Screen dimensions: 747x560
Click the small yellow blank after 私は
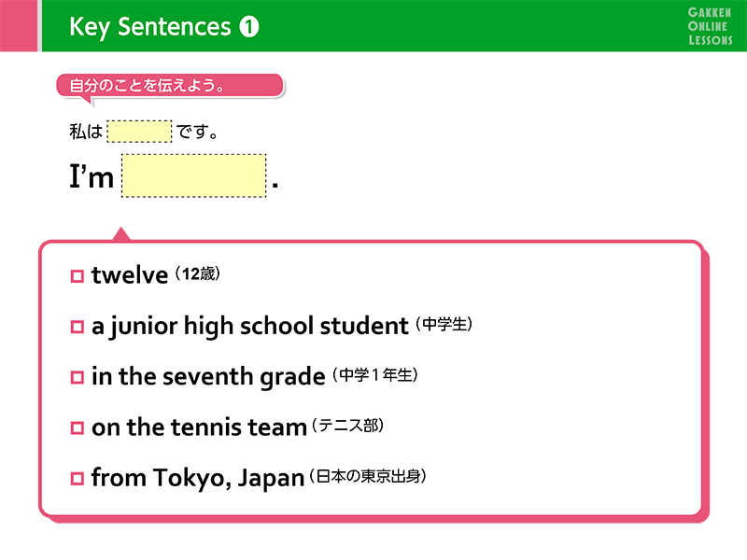pyautogui.click(x=139, y=132)
